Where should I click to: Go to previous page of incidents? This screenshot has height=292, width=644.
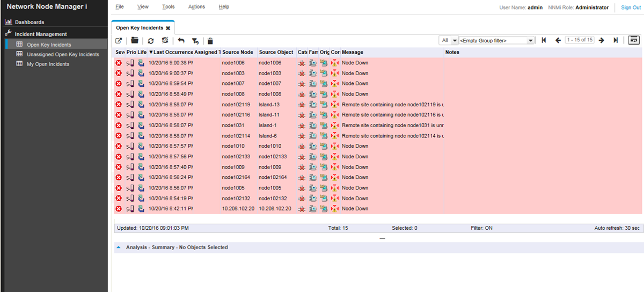558,40
